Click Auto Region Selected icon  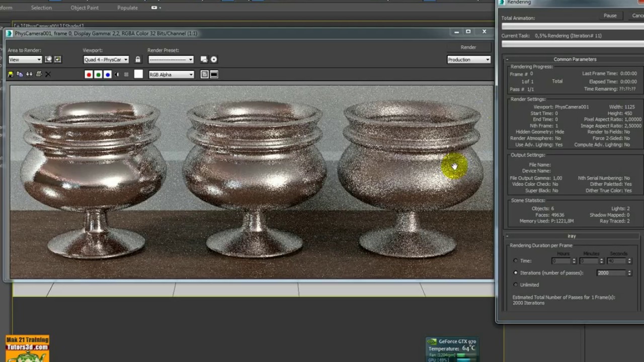click(x=57, y=59)
